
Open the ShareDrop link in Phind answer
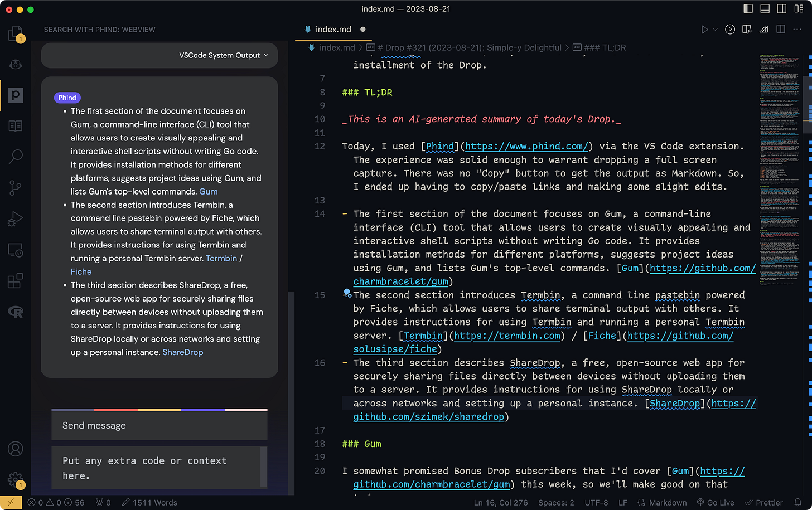[x=183, y=352]
